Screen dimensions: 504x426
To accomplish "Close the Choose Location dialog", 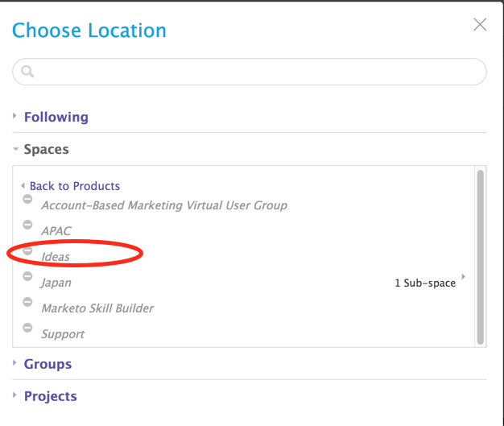I will (x=480, y=25).
